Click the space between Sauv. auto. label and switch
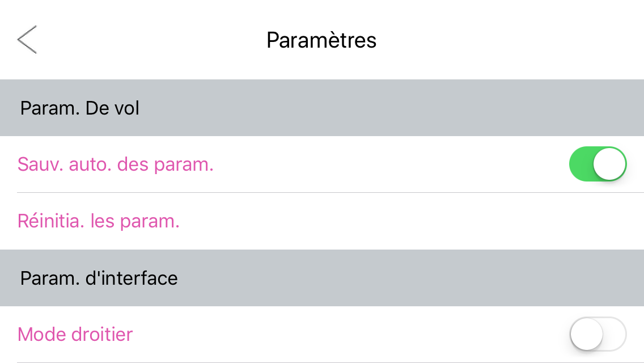The image size is (644, 363). 385,164
